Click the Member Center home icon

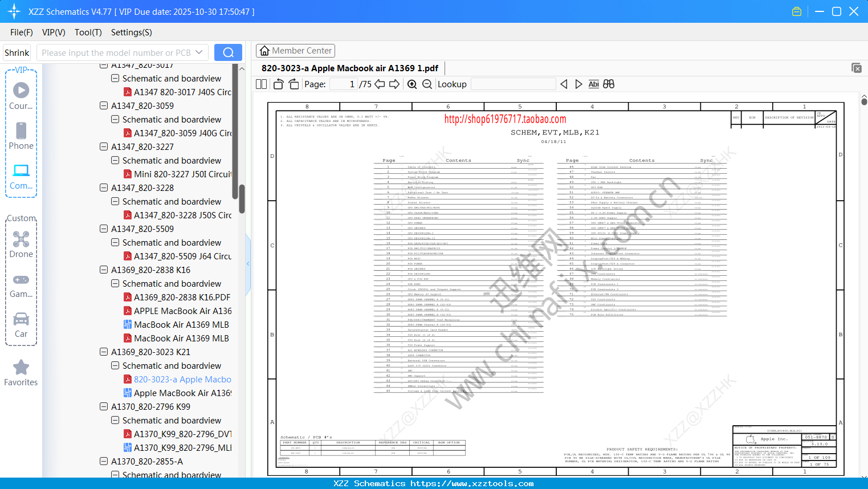[264, 51]
